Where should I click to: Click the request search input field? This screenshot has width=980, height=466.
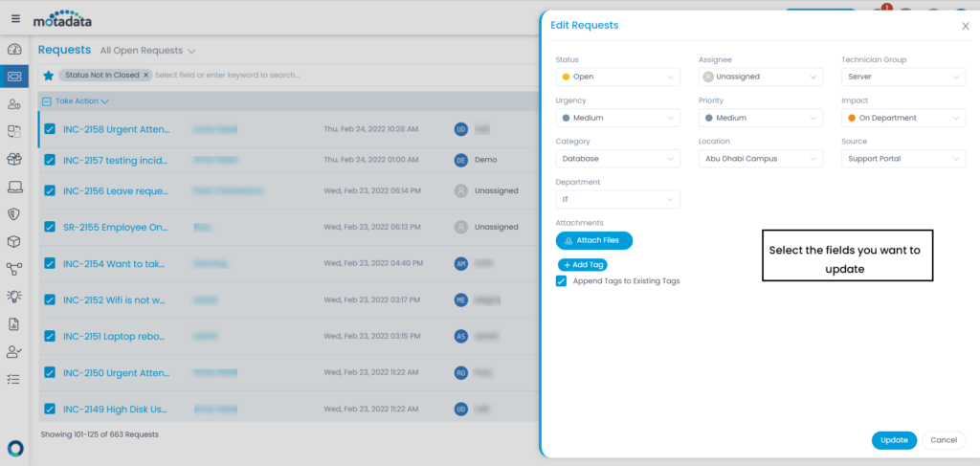287,75
